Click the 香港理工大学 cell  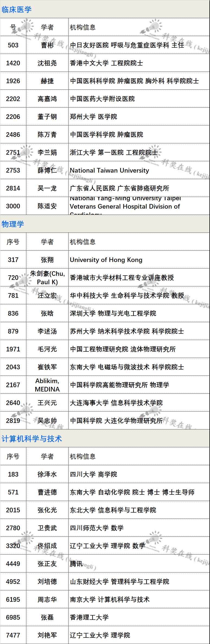pos(89,617)
